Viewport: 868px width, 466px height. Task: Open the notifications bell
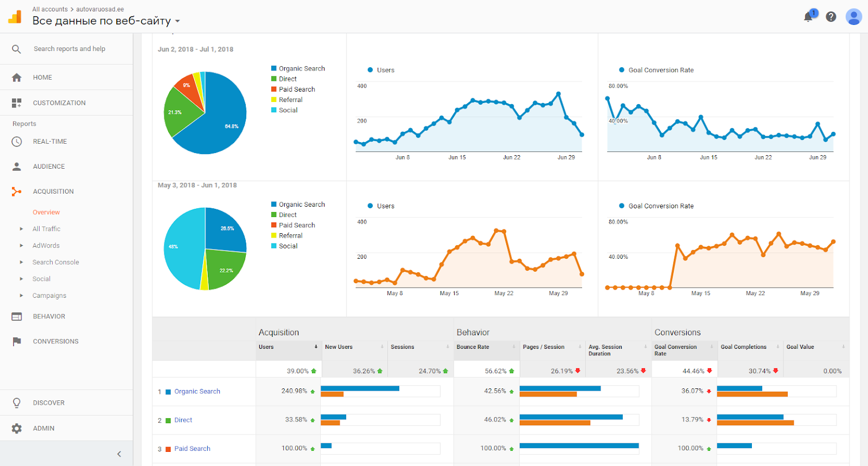808,17
